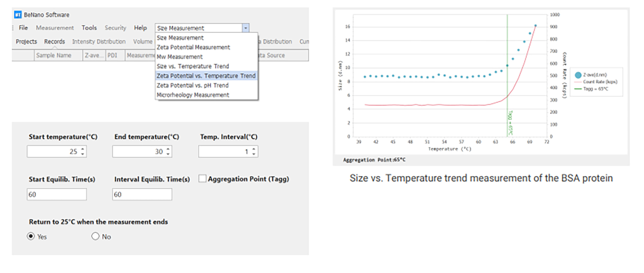
Task: Switch to the Records tab
Action: (55, 41)
